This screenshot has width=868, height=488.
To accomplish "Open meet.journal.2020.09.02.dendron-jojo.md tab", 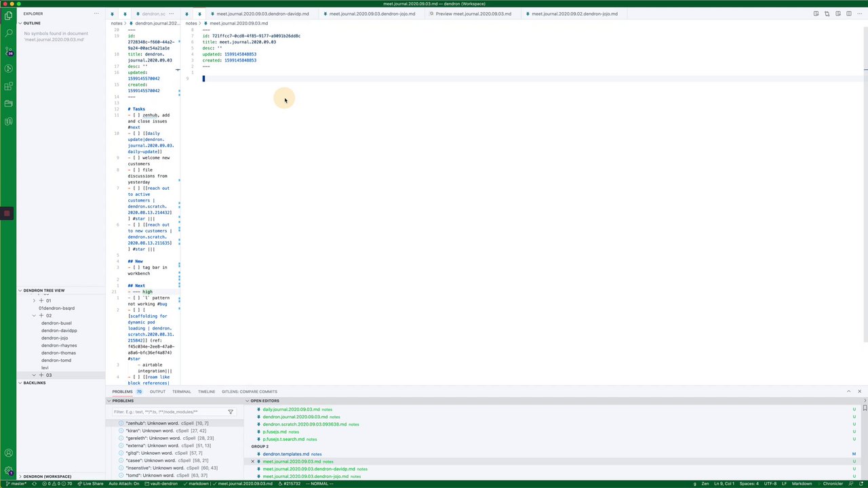I will click(x=574, y=14).
